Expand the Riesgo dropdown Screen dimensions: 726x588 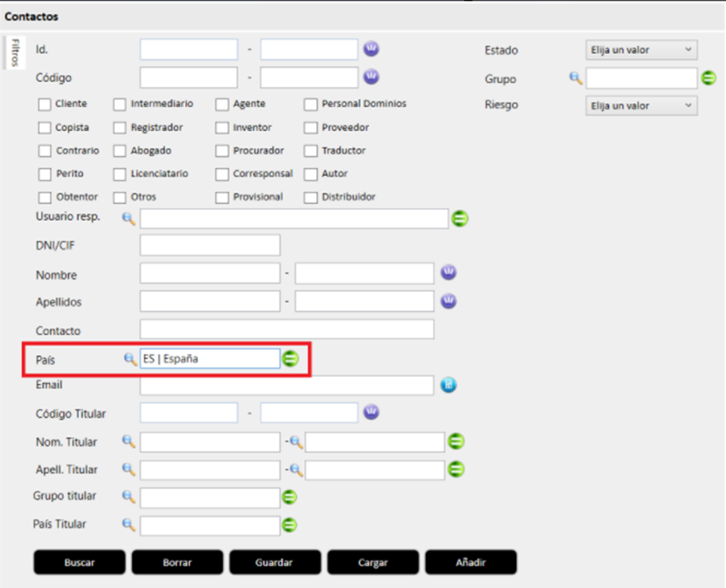(x=641, y=106)
